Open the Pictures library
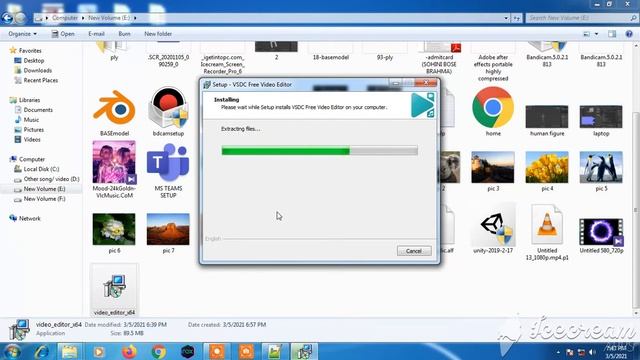 tap(33, 130)
